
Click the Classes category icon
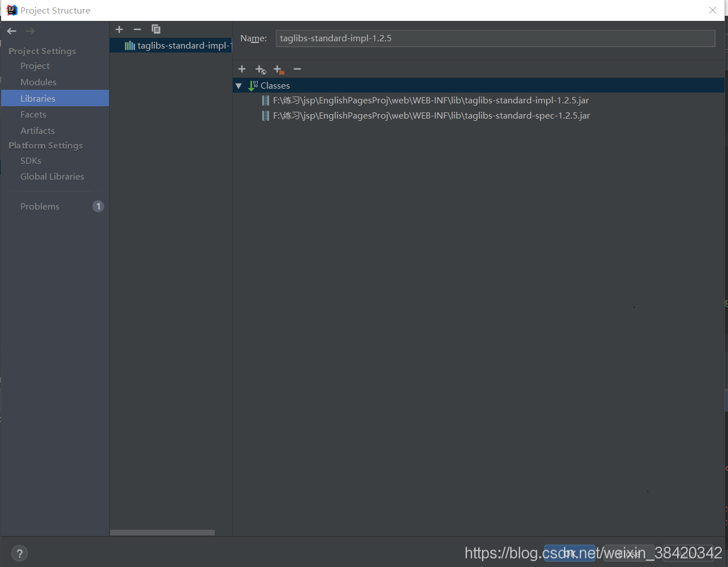253,86
